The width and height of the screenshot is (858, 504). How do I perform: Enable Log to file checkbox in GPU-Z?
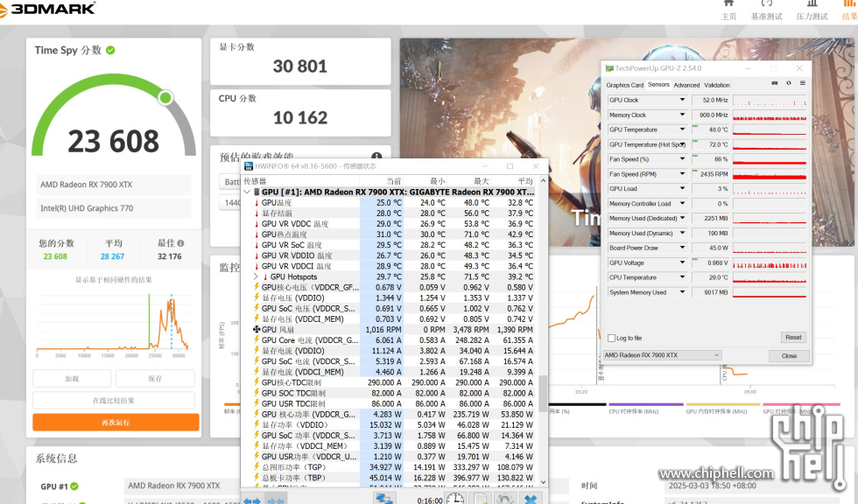coord(612,339)
